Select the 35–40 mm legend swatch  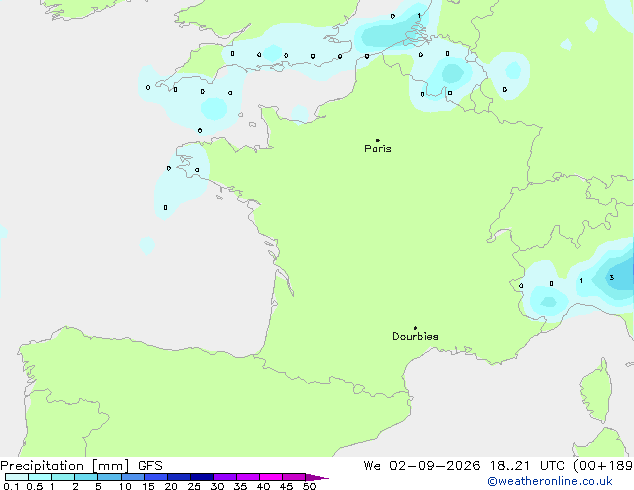pyautogui.click(x=248, y=477)
